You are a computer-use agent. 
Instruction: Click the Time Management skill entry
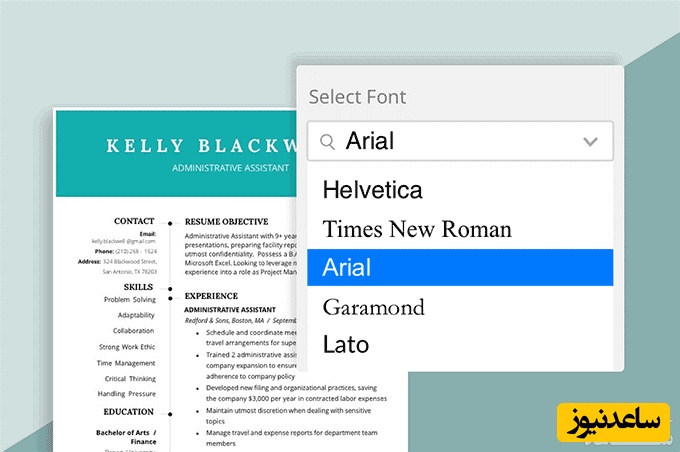point(127,363)
